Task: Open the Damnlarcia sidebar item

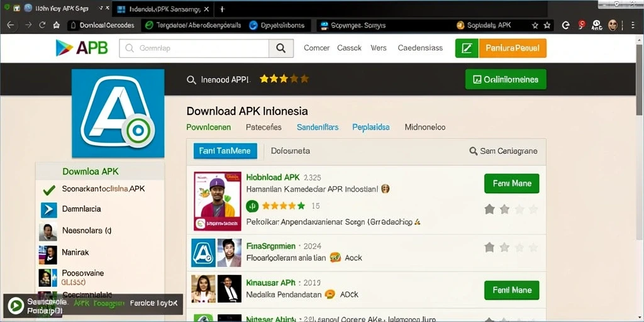Action: 81,209
